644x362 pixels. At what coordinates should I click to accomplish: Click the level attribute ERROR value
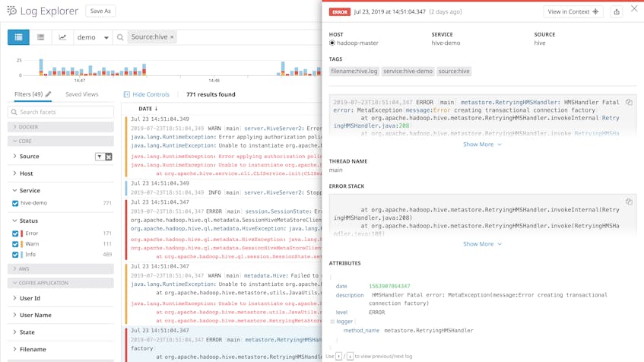376,313
